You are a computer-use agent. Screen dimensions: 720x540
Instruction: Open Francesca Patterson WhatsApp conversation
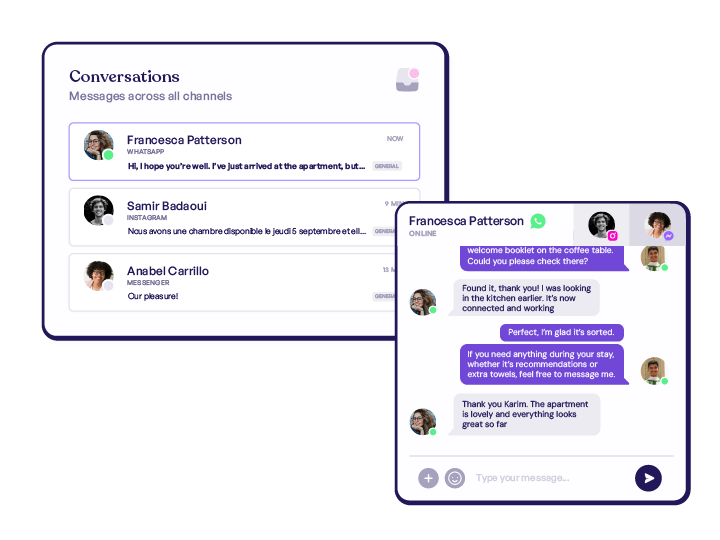click(244, 152)
